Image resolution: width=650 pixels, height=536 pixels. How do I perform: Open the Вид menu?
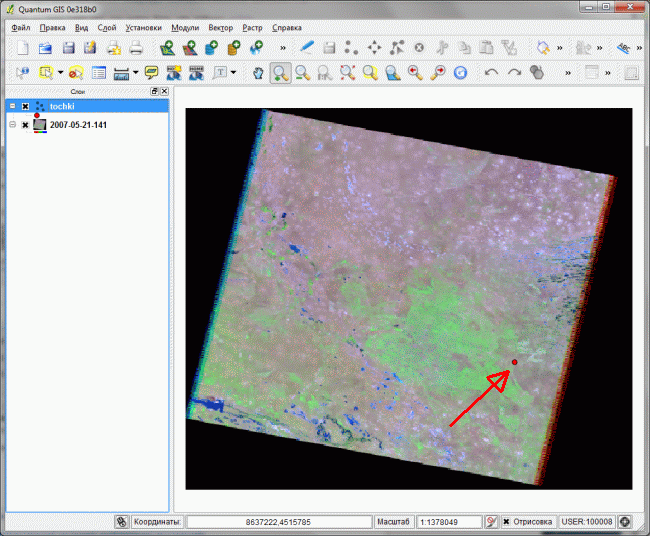[82, 28]
